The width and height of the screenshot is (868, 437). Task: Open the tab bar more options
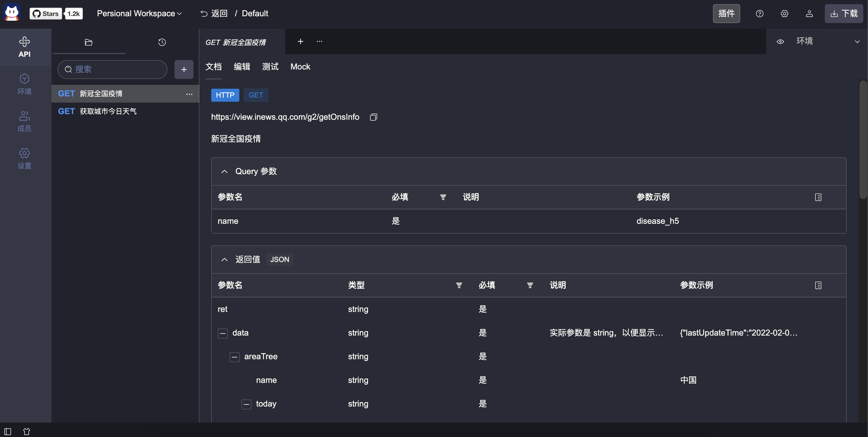320,41
